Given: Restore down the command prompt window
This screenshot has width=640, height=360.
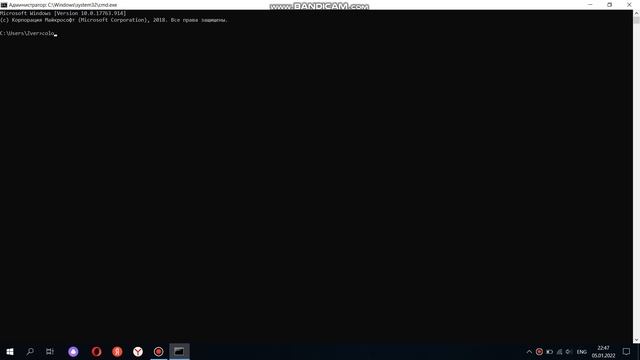Looking at the screenshot, I should [x=609, y=4].
